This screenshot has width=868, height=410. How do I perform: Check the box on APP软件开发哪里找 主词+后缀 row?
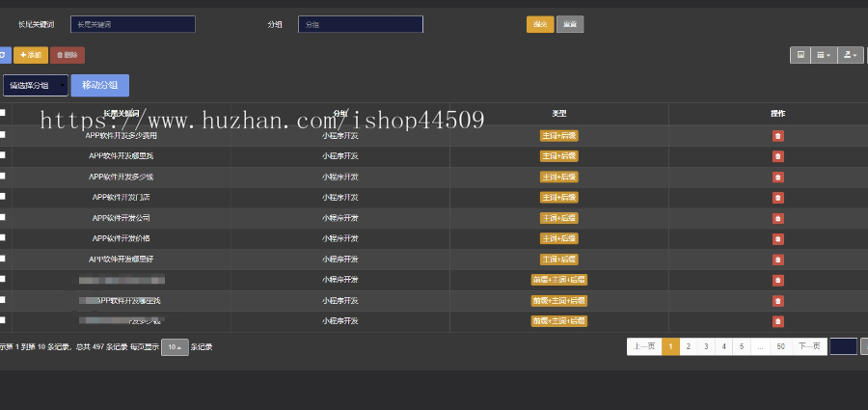pos(2,155)
